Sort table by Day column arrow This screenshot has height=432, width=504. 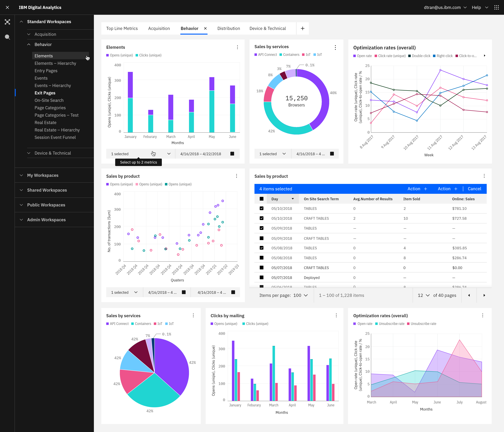293,199
